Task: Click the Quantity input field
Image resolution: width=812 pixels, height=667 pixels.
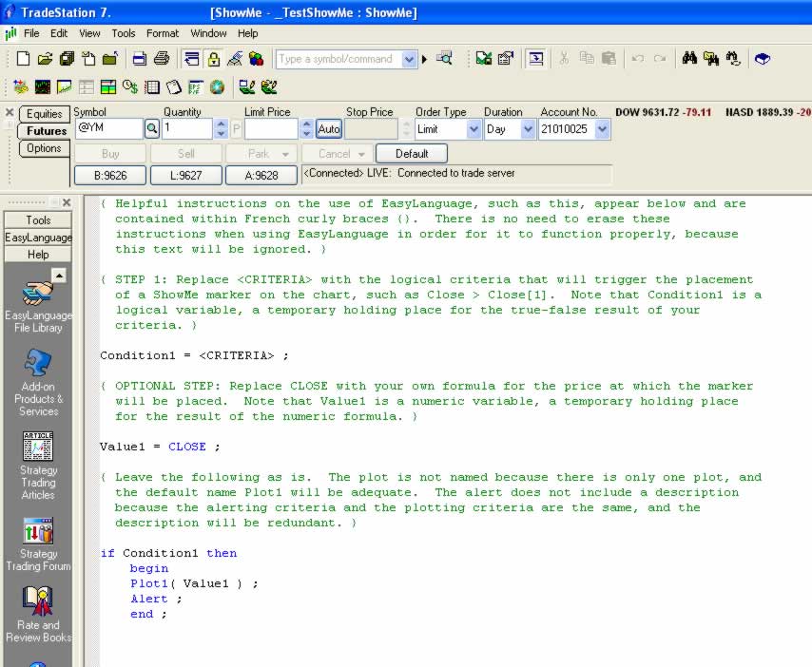Action: click(x=187, y=128)
